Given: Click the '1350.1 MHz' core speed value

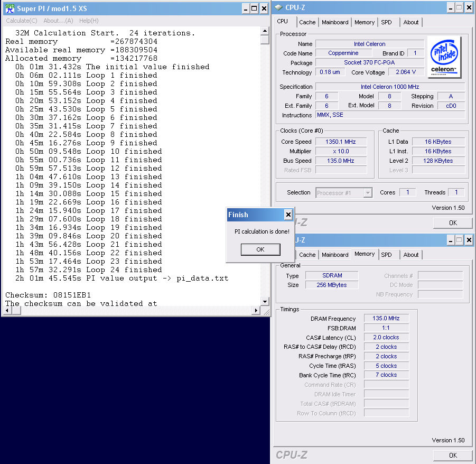Looking at the screenshot, I should point(341,142).
